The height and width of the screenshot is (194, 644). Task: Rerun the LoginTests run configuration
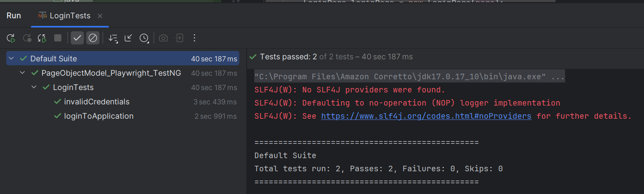[x=11, y=38]
